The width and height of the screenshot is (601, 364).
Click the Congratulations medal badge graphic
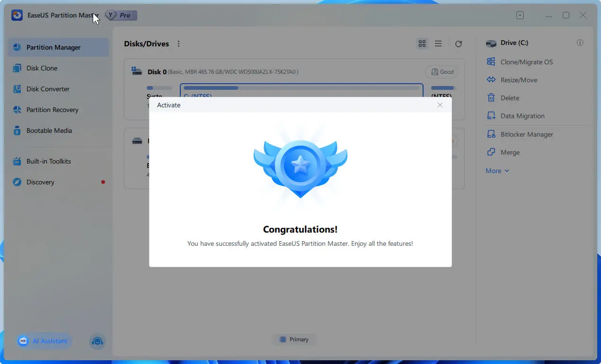click(x=300, y=165)
